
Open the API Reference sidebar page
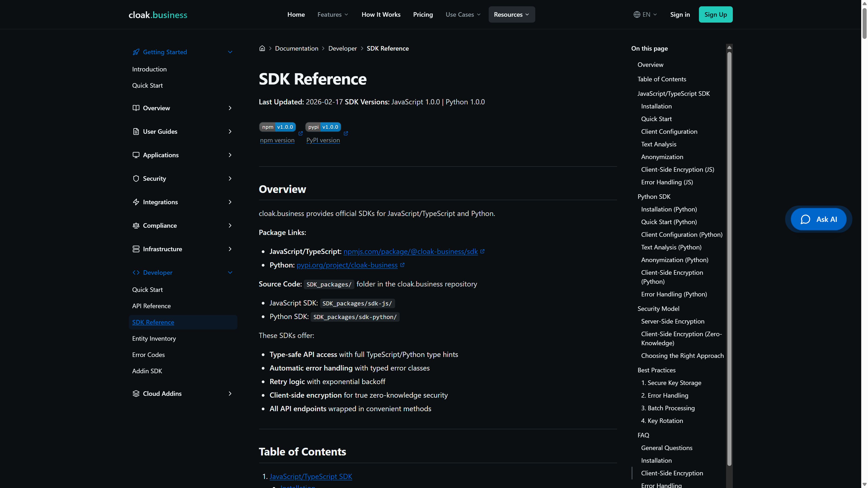[x=151, y=306]
